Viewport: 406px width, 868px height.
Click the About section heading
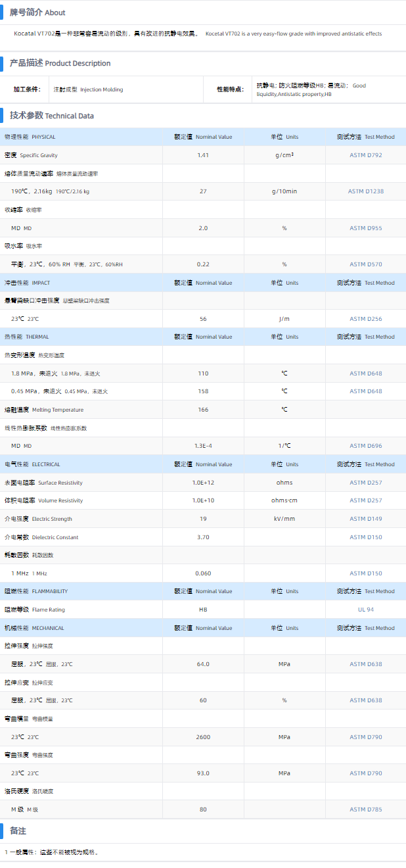click(37, 12)
